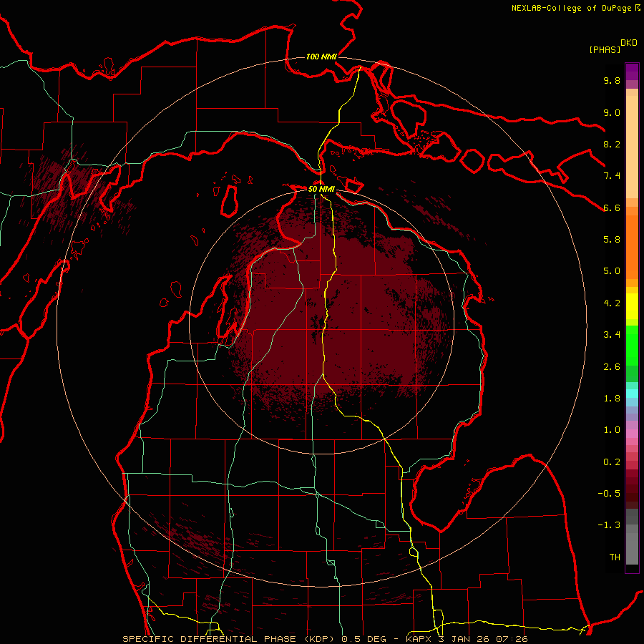Click the 5.0 value on the color scale
Screen dimensions: 644x644
(612, 271)
